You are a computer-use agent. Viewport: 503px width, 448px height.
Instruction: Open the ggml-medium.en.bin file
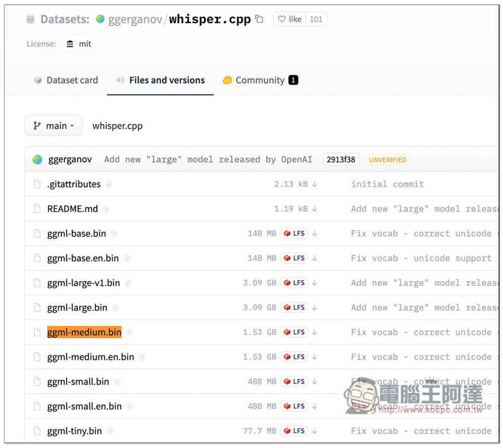(x=91, y=357)
